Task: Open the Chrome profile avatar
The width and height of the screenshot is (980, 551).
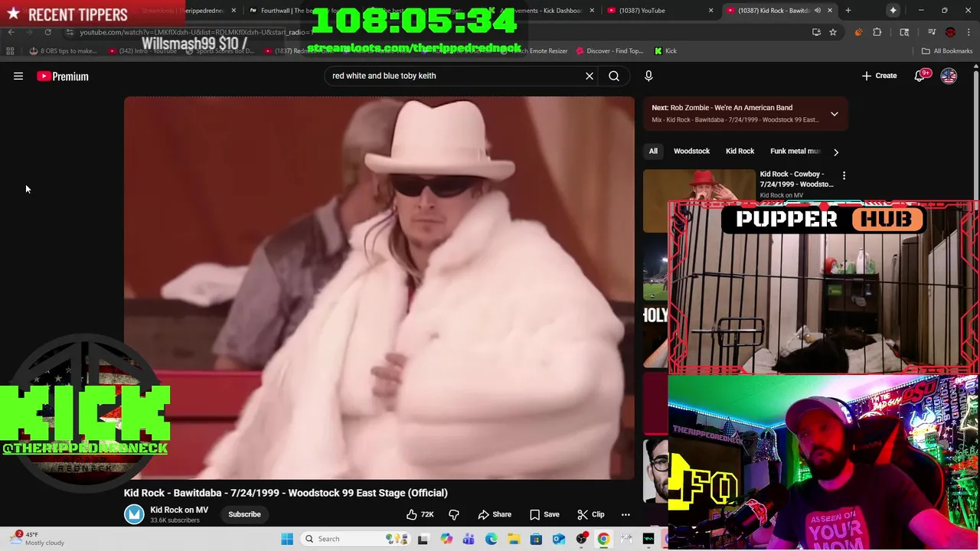Action: [x=950, y=32]
